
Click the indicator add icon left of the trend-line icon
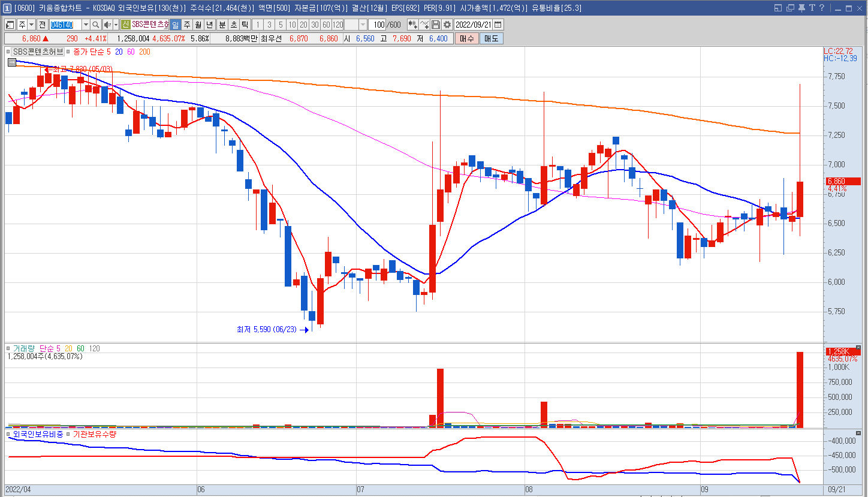coord(413,25)
